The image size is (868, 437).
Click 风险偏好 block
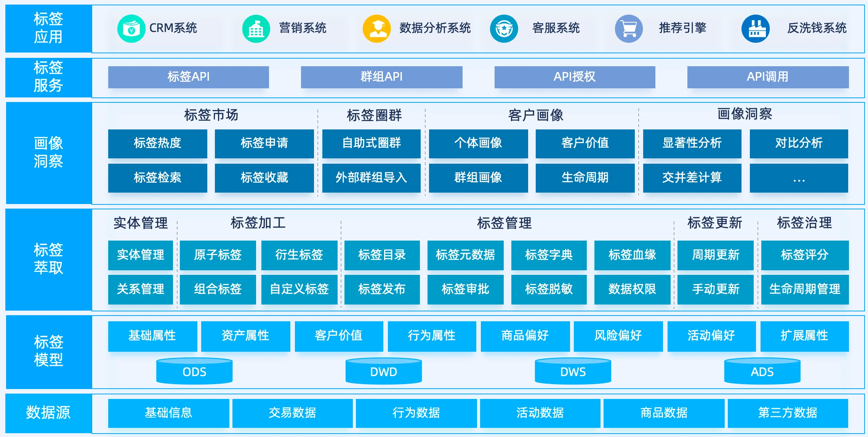[618, 336]
